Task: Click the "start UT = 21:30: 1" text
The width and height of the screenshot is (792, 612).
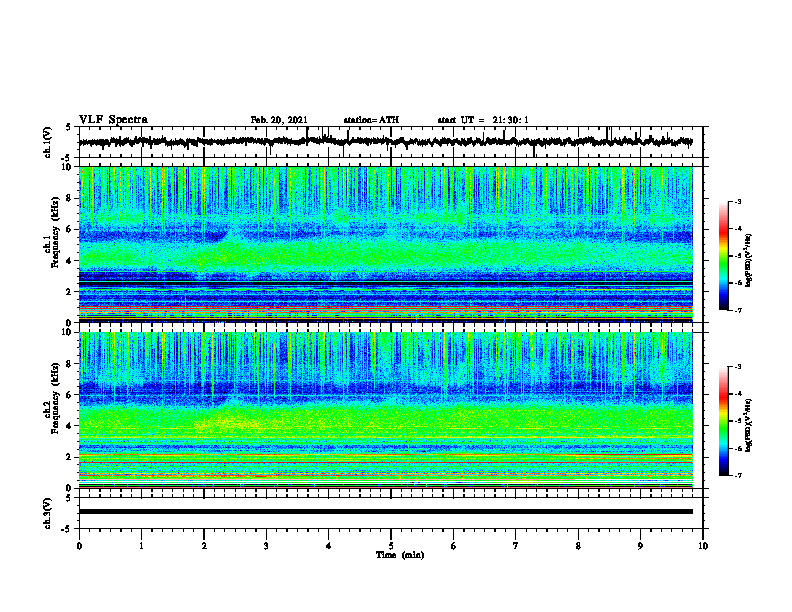Action: click(x=483, y=120)
